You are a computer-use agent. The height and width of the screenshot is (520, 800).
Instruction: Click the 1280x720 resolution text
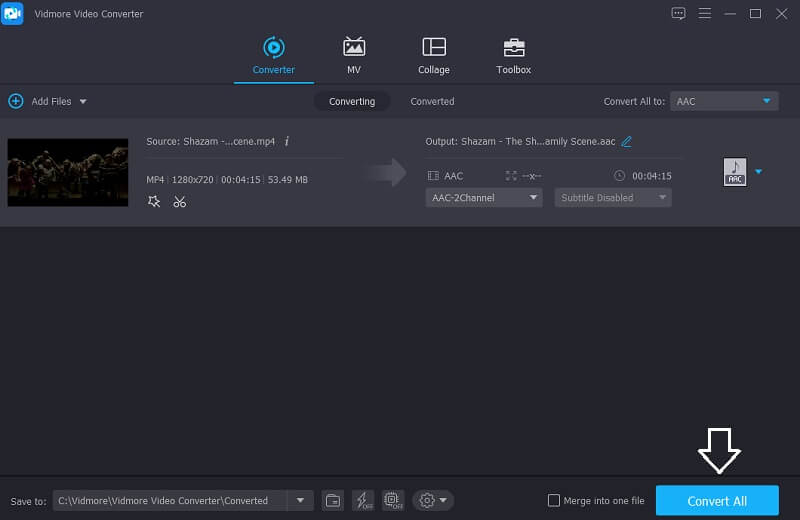(x=192, y=180)
